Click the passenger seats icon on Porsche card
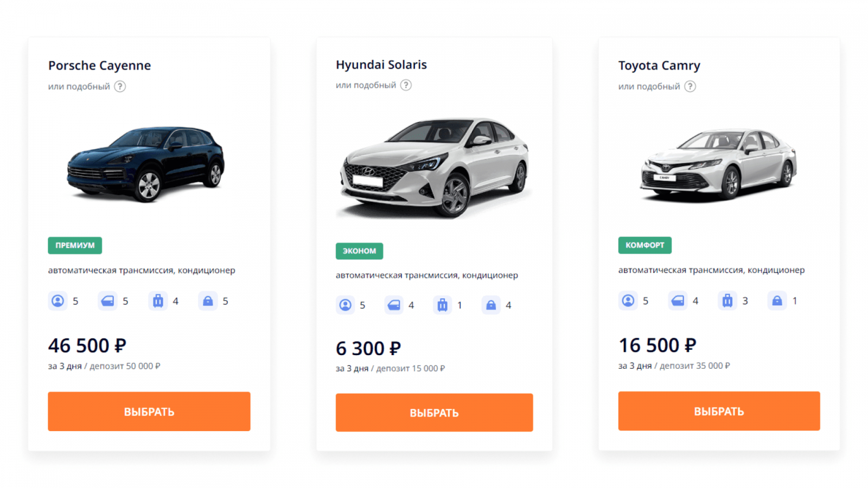The height and width of the screenshot is (488, 868). coord(58,301)
